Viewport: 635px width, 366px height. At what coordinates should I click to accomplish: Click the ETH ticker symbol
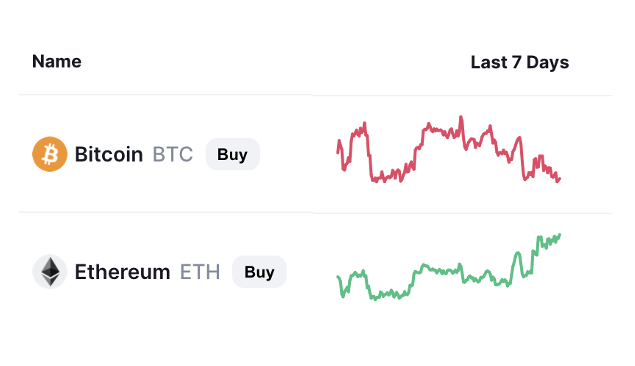pyautogui.click(x=200, y=272)
